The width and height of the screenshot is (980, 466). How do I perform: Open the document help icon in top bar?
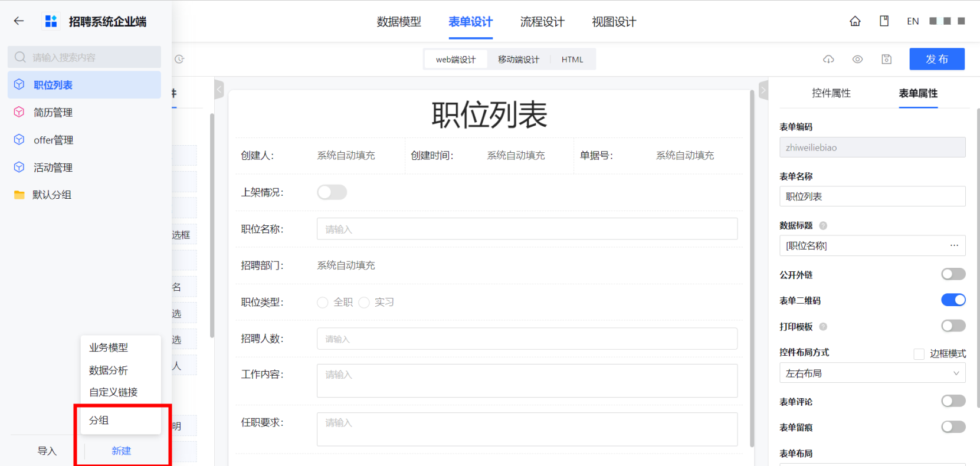click(884, 21)
